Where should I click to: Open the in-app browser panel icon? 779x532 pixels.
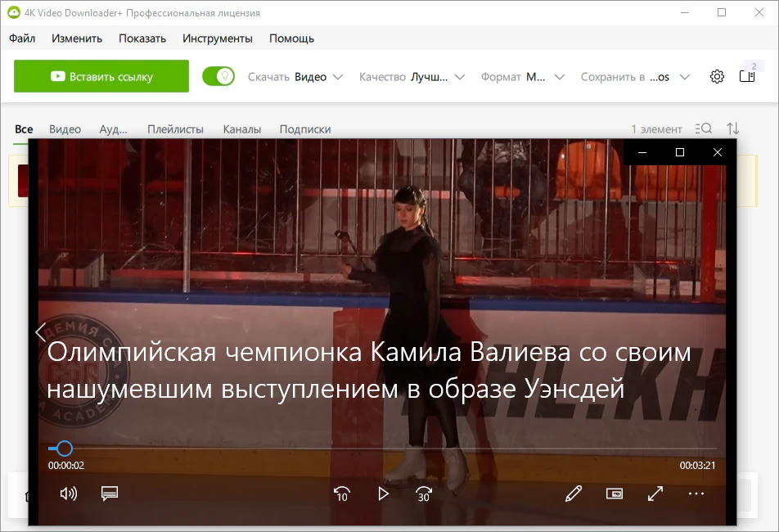click(747, 76)
